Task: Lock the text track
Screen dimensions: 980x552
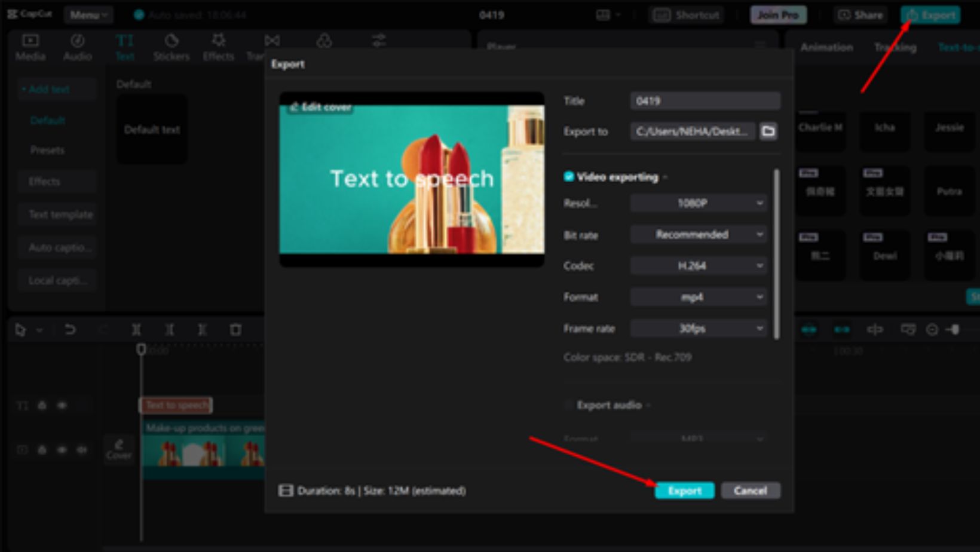Action: coord(42,405)
